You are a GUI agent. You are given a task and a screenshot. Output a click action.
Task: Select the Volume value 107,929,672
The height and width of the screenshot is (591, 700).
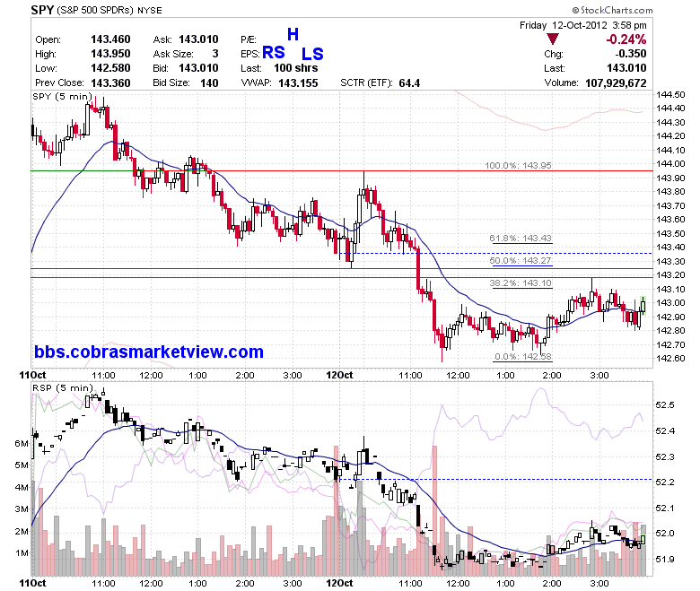pyautogui.click(x=616, y=83)
